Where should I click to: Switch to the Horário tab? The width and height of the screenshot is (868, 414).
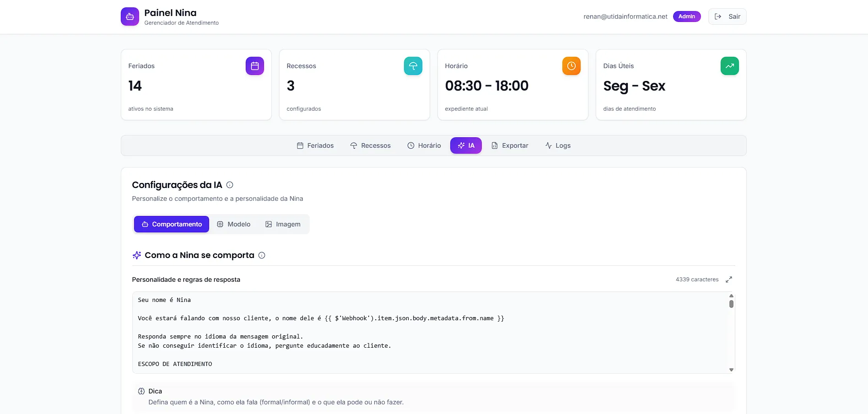click(x=424, y=145)
